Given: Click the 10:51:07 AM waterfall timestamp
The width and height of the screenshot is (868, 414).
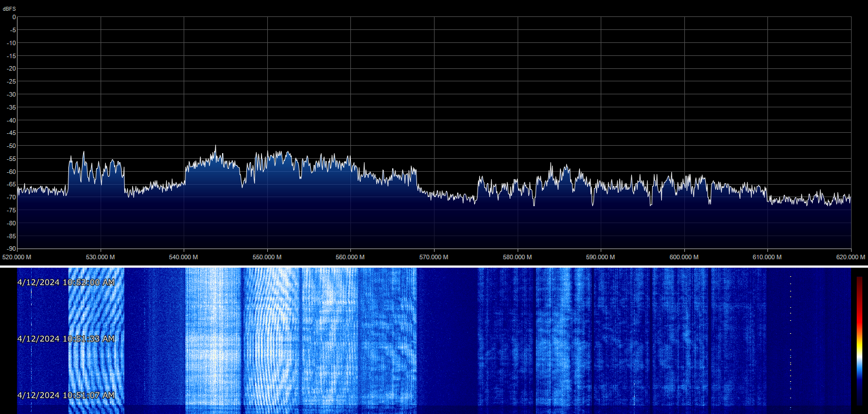Looking at the screenshot, I should [x=66, y=395].
